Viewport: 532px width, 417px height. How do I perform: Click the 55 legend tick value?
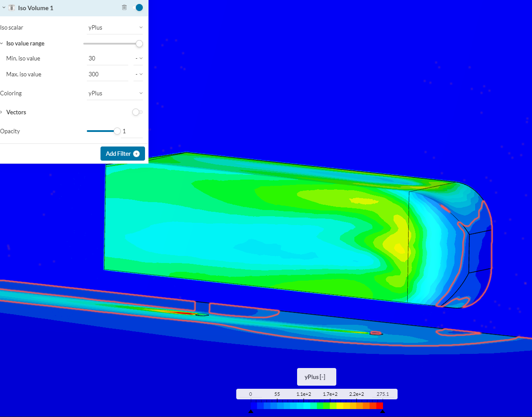277,394
